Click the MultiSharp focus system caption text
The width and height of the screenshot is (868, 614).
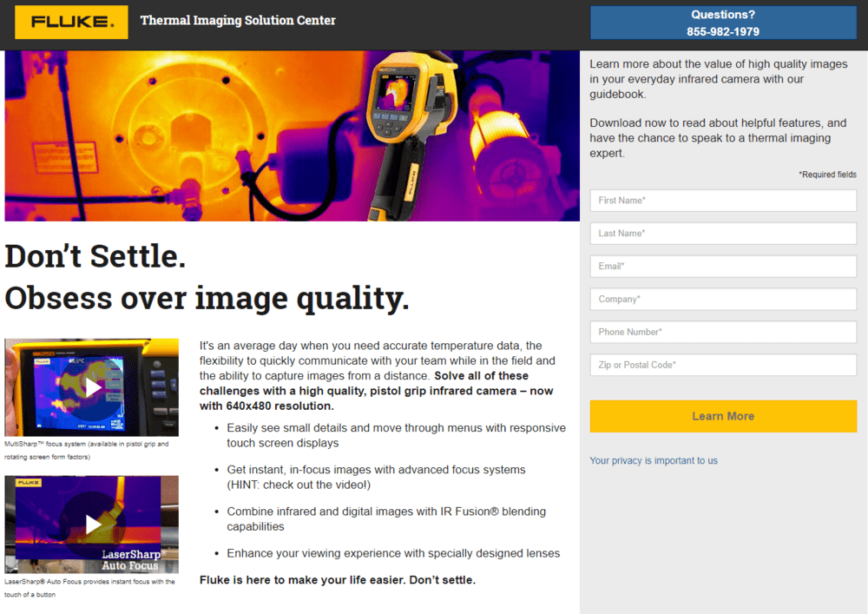87,450
